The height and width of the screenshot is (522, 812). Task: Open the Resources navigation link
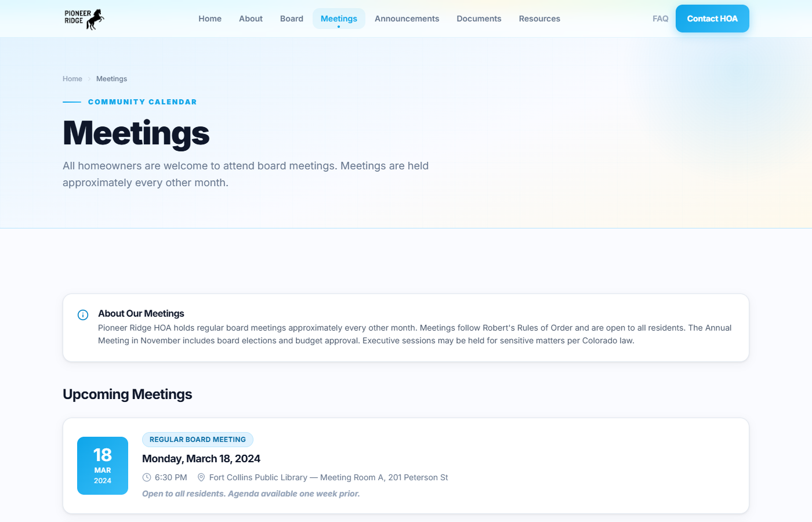pos(539,19)
